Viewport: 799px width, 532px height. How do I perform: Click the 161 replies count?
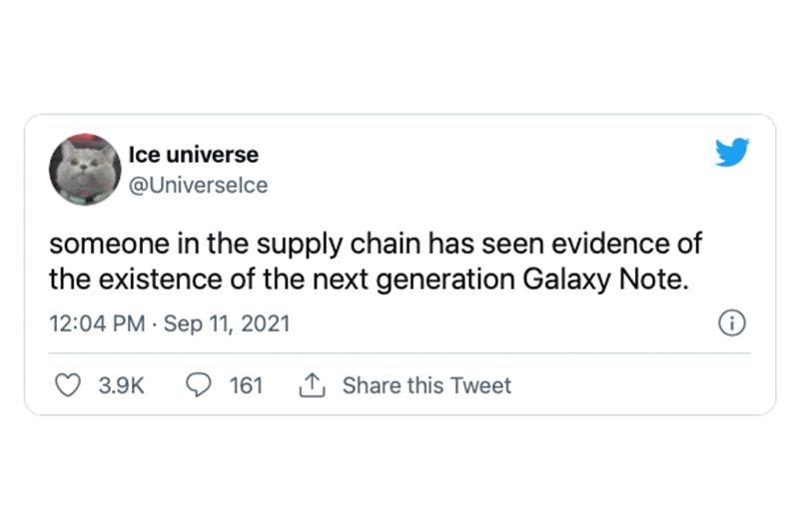(x=246, y=385)
